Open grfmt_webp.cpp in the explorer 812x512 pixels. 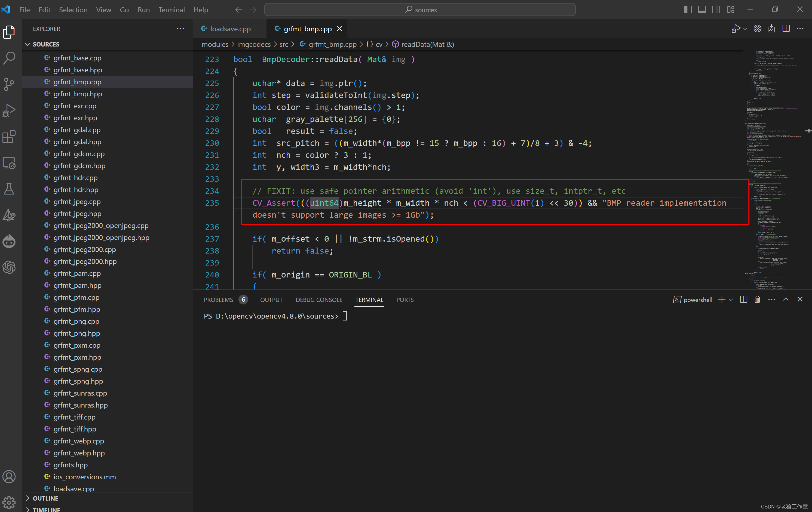coord(79,441)
